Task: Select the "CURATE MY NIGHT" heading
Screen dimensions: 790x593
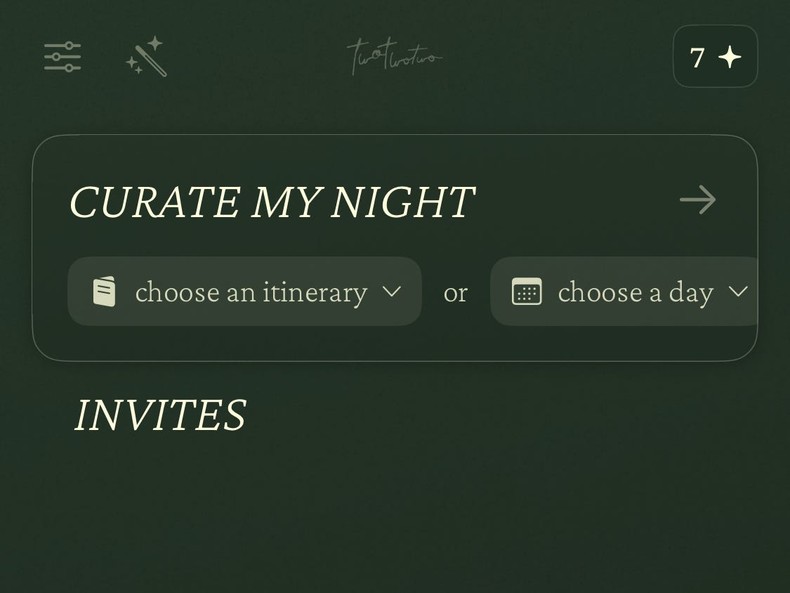Action: pos(271,202)
